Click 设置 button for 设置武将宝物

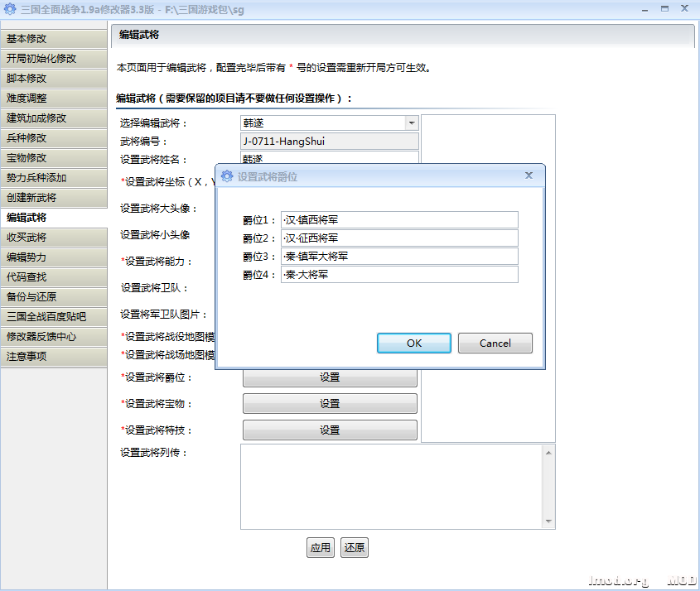[x=330, y=403]
